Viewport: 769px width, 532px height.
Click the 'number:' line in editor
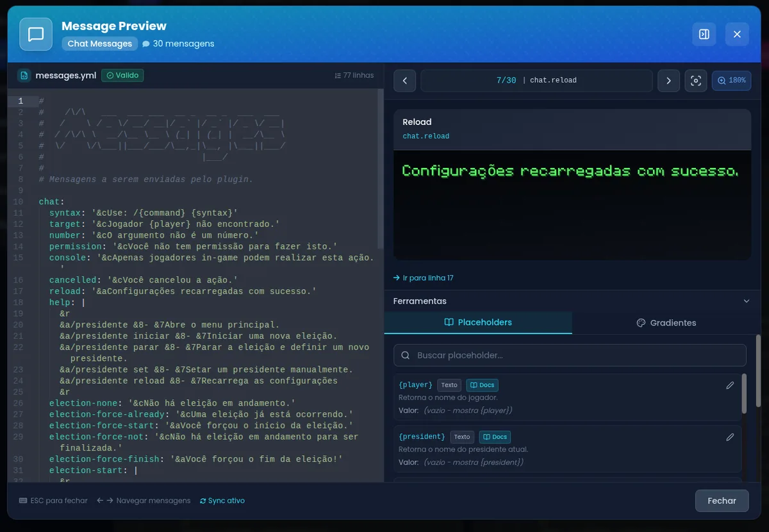[x=154, y=235]
